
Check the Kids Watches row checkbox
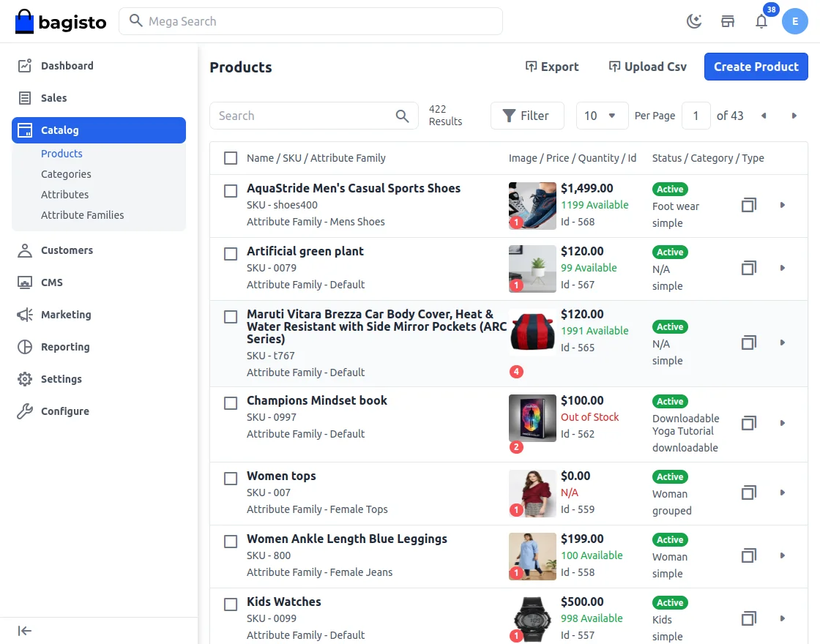231,604
